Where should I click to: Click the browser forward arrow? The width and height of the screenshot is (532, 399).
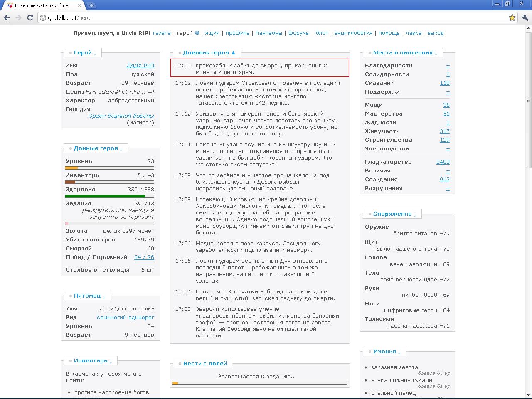pyautogui.click(x=18, y=17)
